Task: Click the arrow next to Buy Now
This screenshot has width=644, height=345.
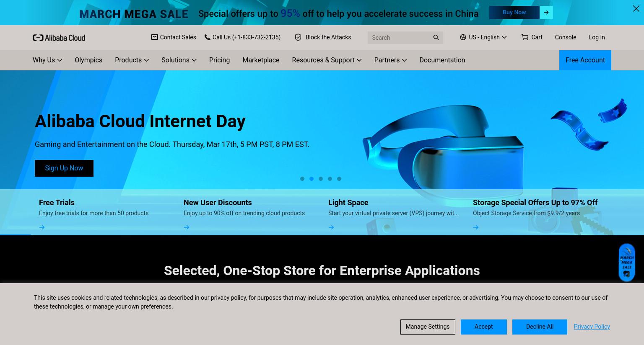Action: [x=546, y=13]
